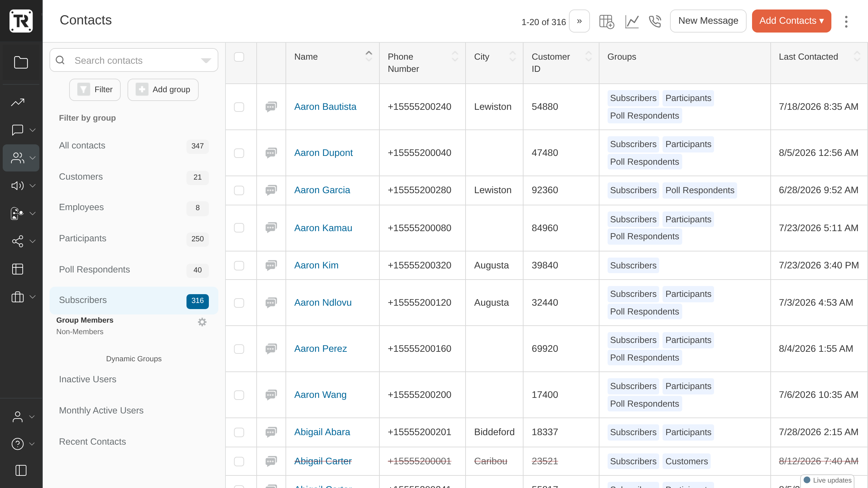Open Subscribers group settings gear

click(202, 322)
